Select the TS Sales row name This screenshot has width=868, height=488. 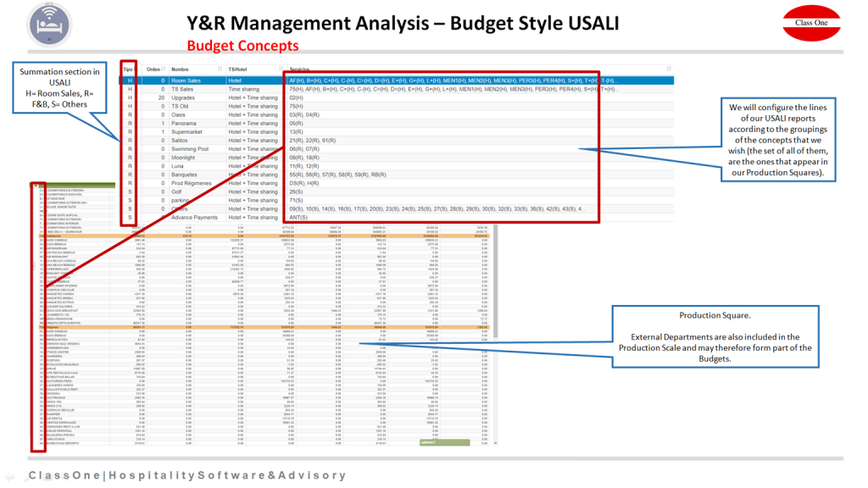click(182, 89)
